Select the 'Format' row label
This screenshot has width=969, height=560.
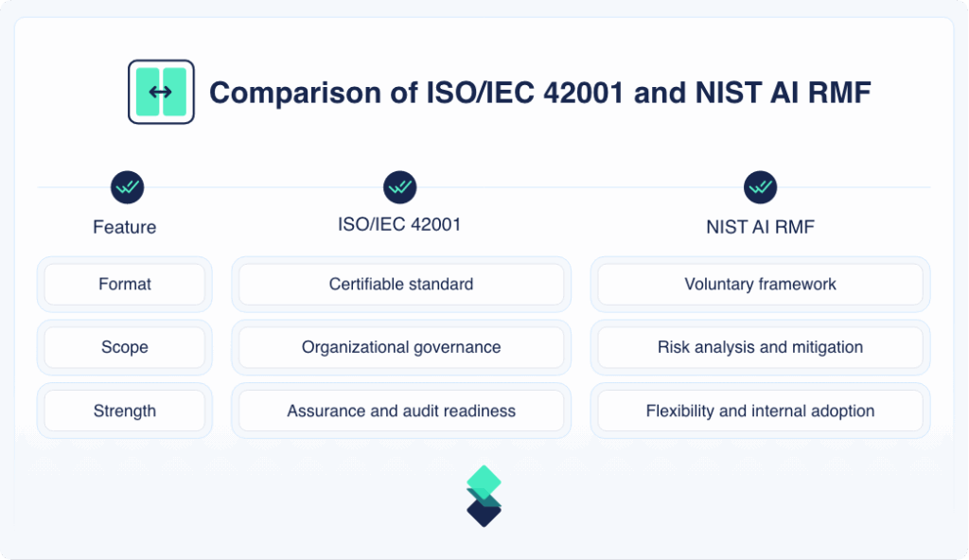(x=125, y=285)
